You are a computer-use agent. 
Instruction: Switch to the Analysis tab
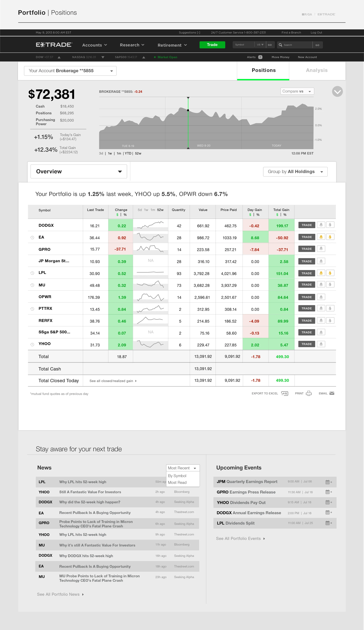(x=317, y=71)
